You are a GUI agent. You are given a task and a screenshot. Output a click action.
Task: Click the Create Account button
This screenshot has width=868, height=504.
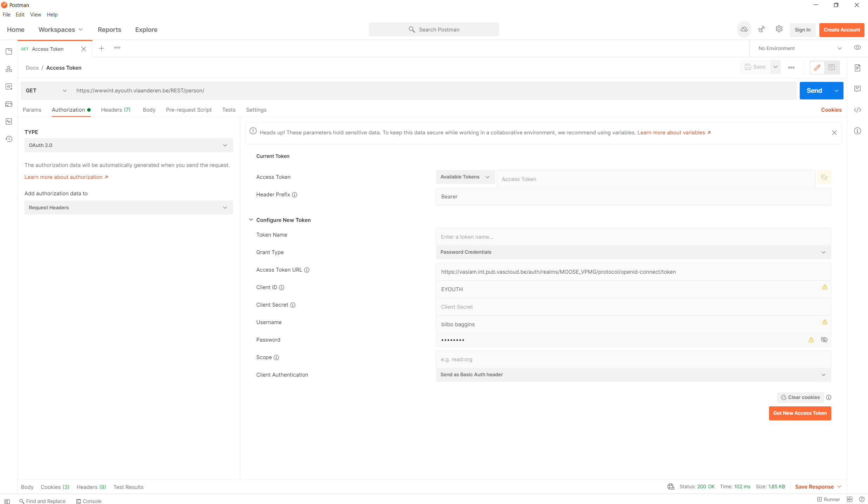pos(841,30)
